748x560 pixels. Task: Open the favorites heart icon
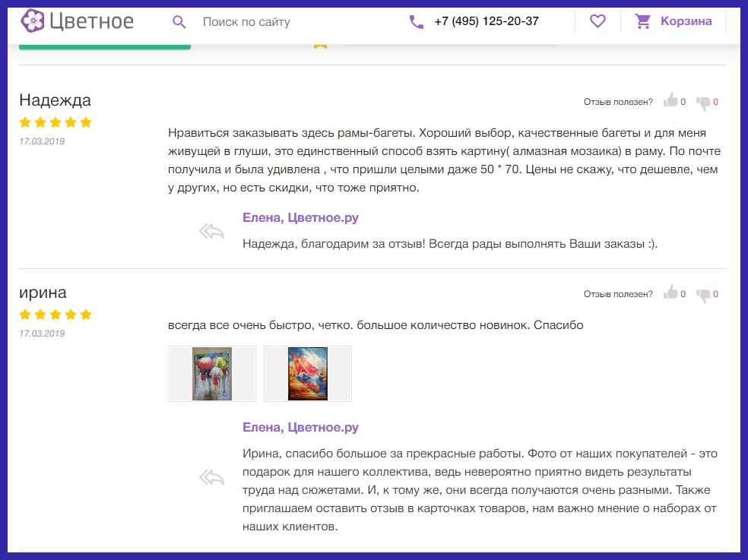click(597, 21)
